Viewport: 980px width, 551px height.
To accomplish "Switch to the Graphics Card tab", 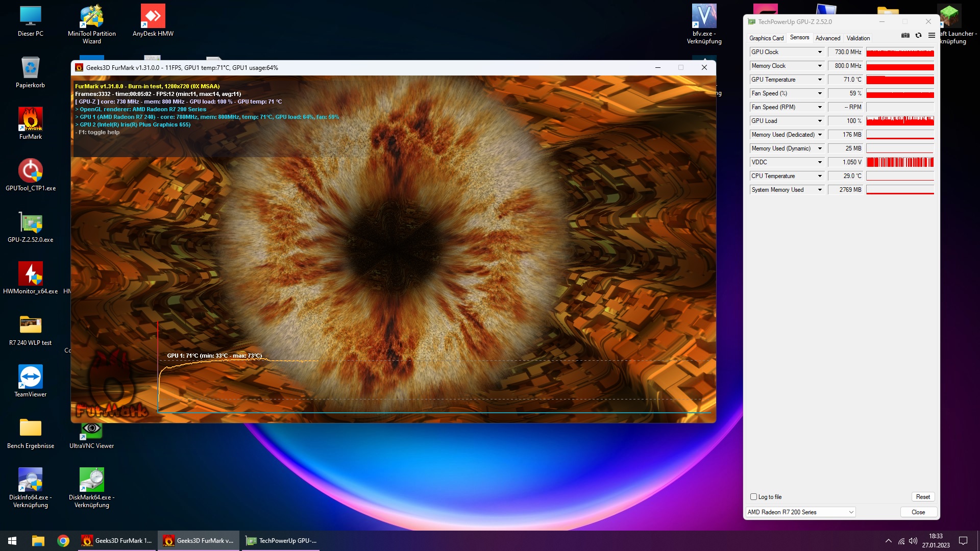I will pos(766,38).
